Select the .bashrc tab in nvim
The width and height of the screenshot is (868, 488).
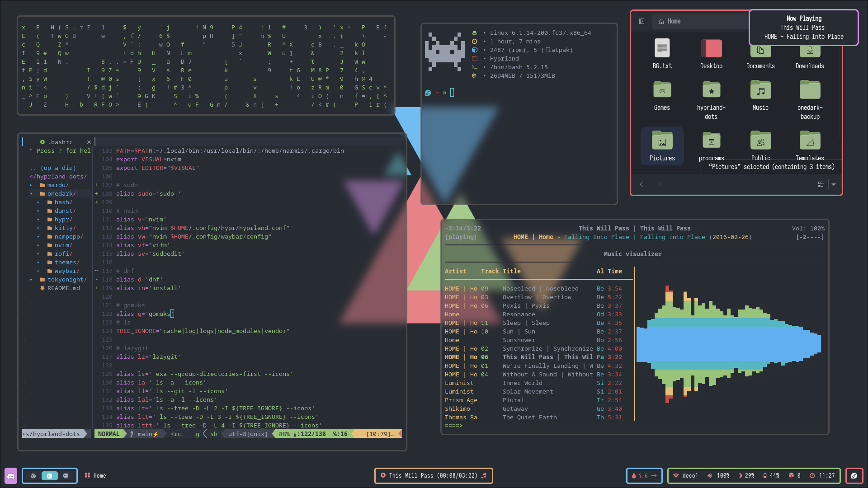pyautogui.click(x=61, y=142)
